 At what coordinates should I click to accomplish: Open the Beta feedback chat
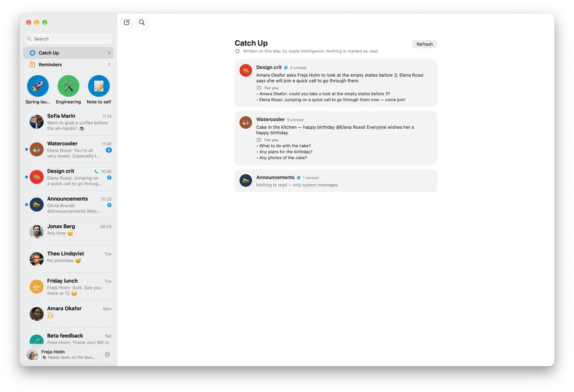coord(68,336)
